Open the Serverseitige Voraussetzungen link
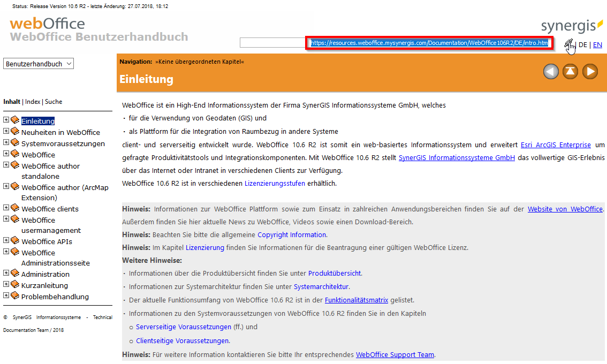The image size is (607, 364). pyautogui.click(x=184, y=327)
